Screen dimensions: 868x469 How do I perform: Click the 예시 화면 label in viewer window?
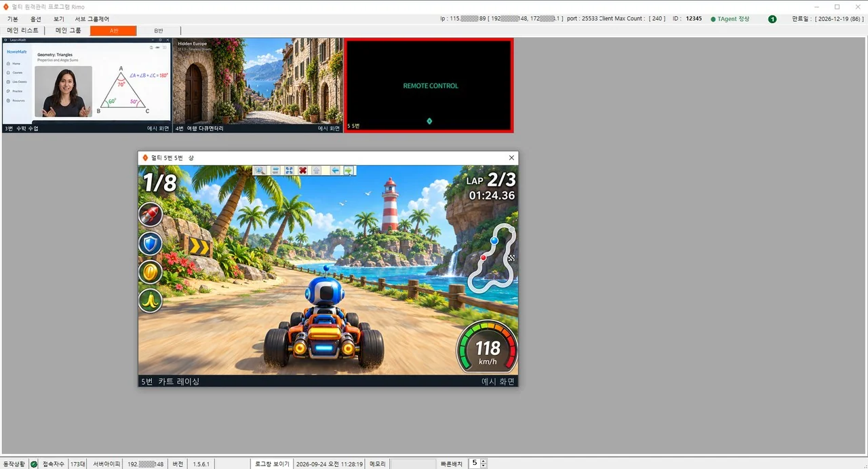coord(498,381)
